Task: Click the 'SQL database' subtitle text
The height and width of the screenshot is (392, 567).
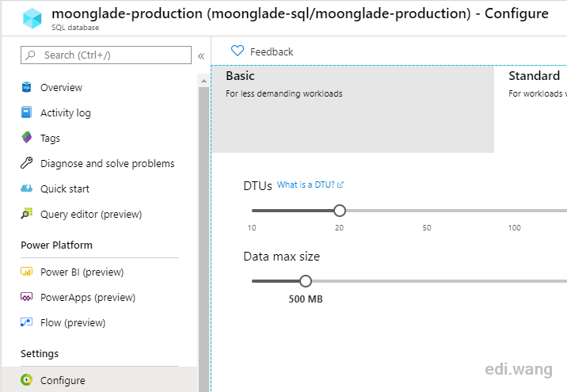Action: (75, 28)
